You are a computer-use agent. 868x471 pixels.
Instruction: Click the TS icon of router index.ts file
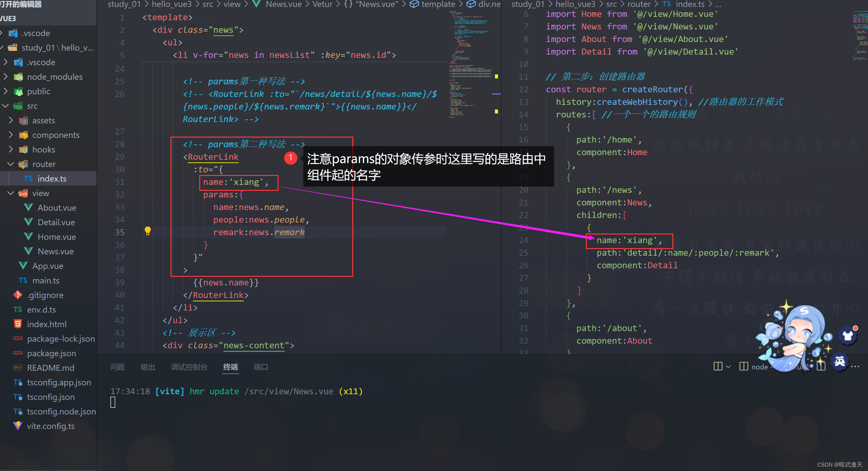28,179
